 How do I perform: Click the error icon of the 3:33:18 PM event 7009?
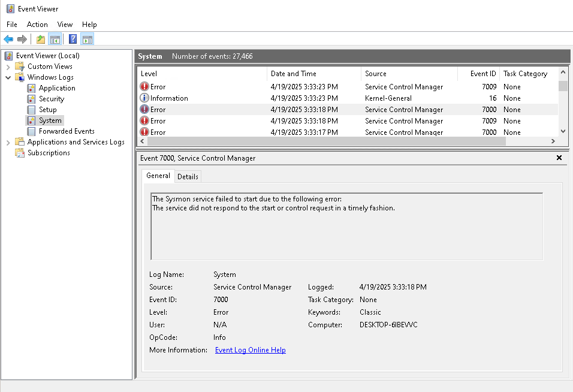coord(144,120)
